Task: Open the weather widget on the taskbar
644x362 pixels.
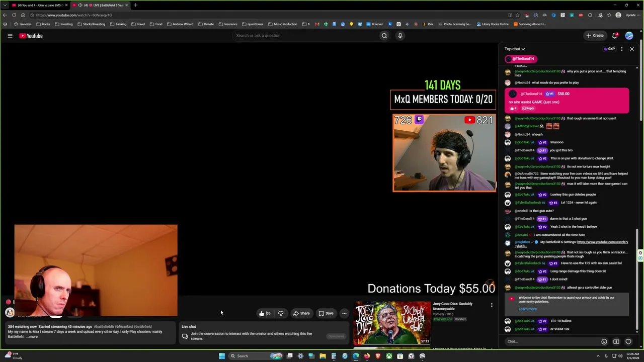Action: click(14, 356)
